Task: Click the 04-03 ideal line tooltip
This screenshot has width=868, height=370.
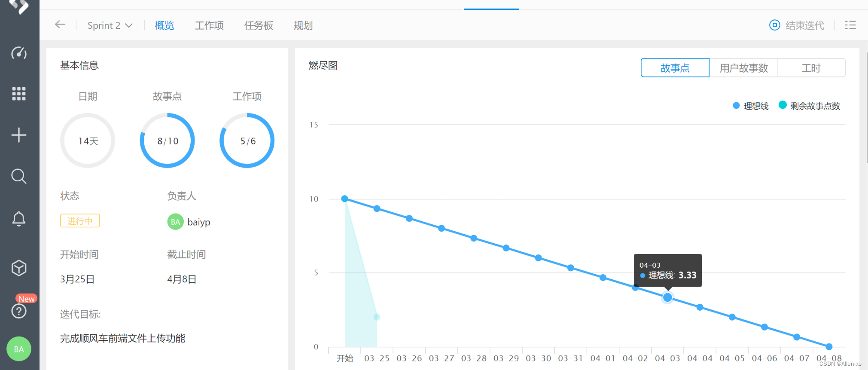Action: point(668,270)
